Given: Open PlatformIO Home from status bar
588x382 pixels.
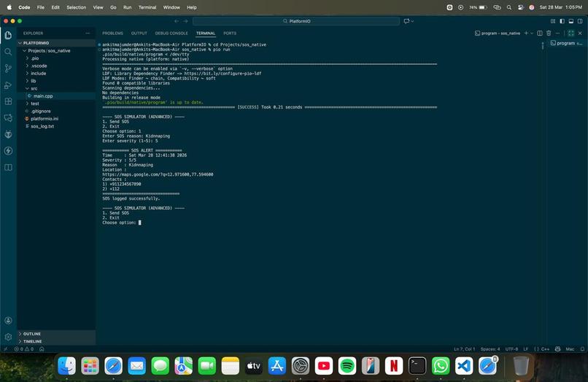Looking at the screenshot, I should click(x=42, y=349).
